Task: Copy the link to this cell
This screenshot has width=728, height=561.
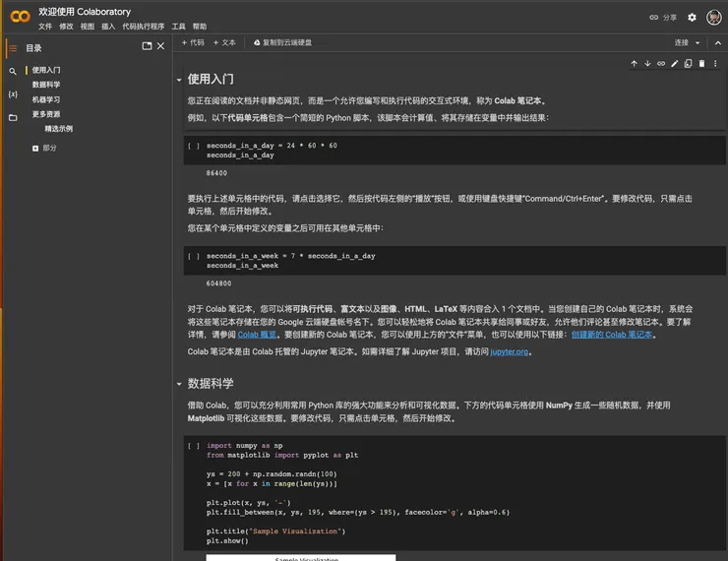Action: [661, 64]
